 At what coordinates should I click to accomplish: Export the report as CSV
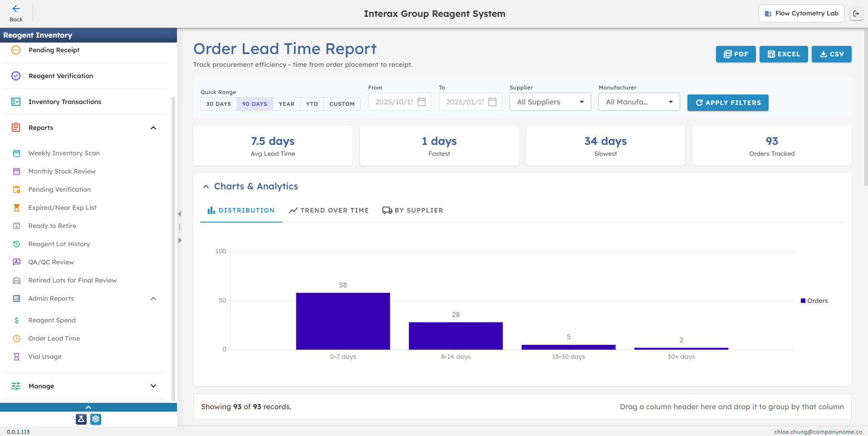point(831,54)
